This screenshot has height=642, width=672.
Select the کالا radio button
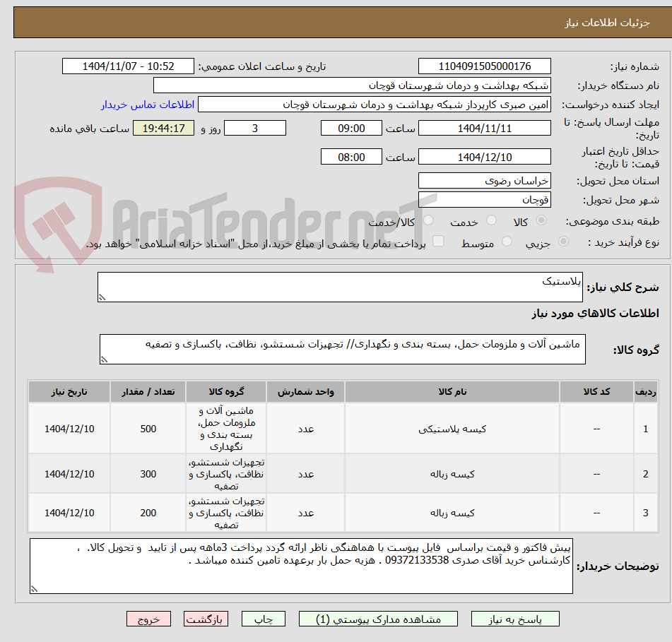pyautogui.click(x=541, y=220)
